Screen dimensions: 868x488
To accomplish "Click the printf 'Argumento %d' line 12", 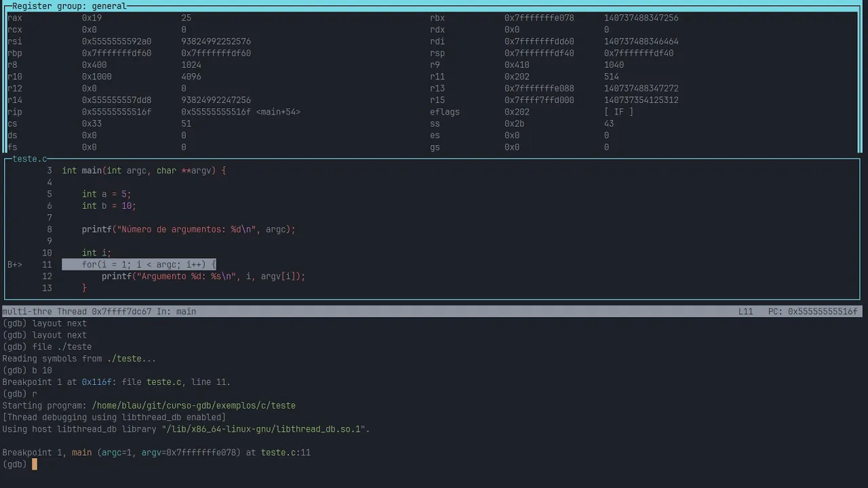I will [203, 276].
